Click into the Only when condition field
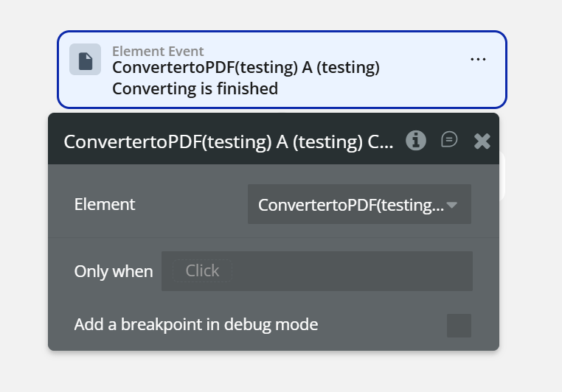This screenshot has height=392, width=562. point(316,271)
